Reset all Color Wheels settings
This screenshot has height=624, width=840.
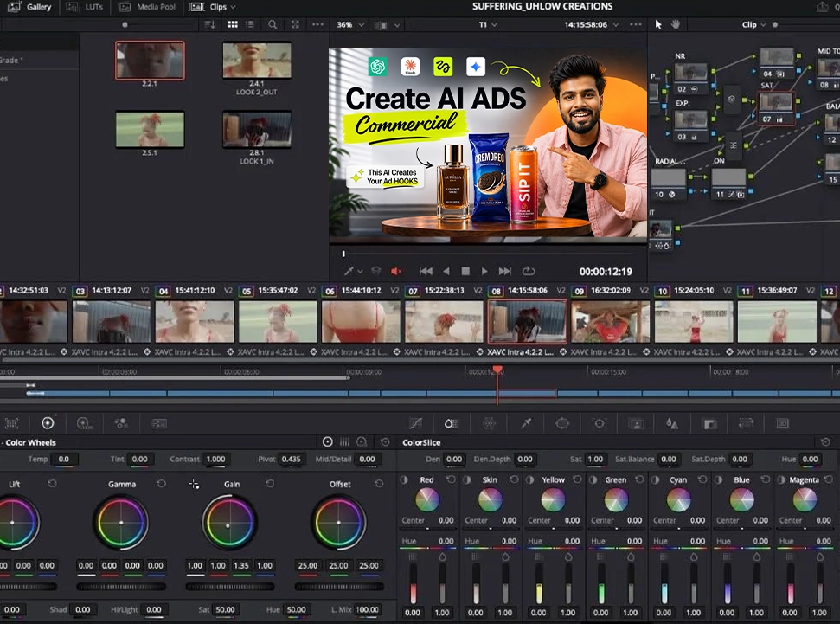tap(385, 441)
